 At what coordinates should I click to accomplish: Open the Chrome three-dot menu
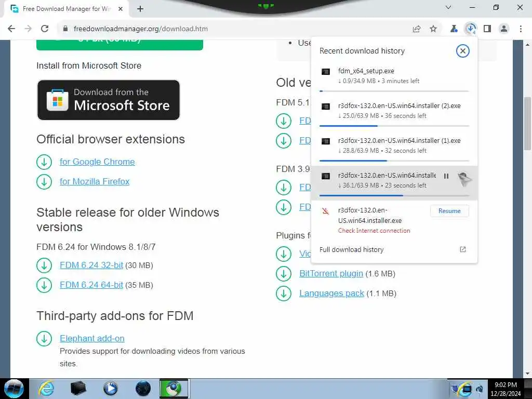pyautogui.click(x=521, y=29)
